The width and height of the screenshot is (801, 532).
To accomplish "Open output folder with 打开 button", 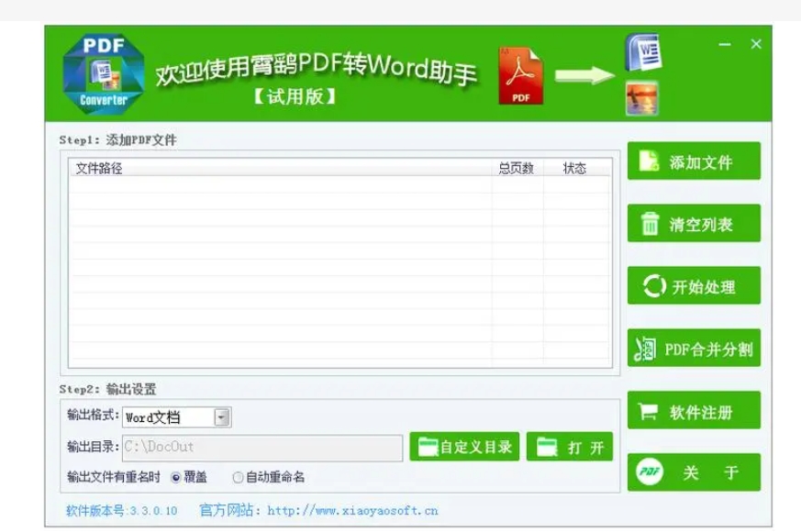I will (x=570, y=447).
